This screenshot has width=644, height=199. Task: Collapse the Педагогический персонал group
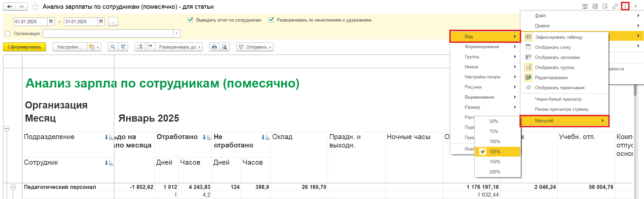pyautogui.click(x=13, y=187)
